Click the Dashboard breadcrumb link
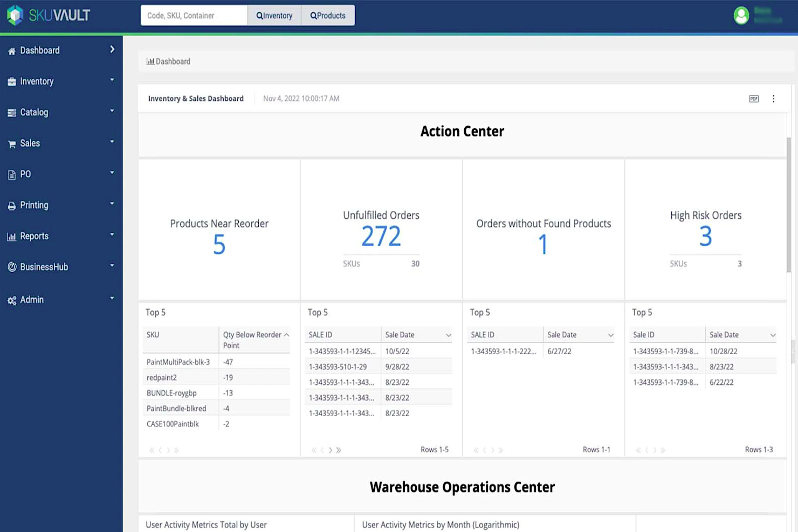 tap(173, 61)
